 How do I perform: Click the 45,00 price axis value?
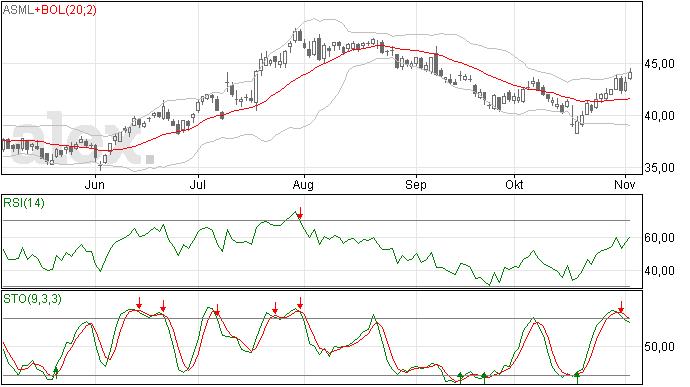659,64
